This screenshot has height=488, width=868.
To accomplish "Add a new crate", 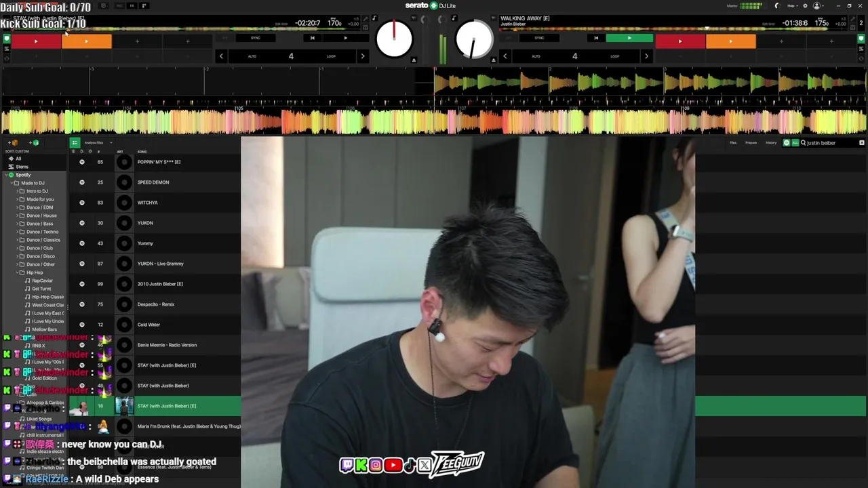I will click(x=14, y=142).
